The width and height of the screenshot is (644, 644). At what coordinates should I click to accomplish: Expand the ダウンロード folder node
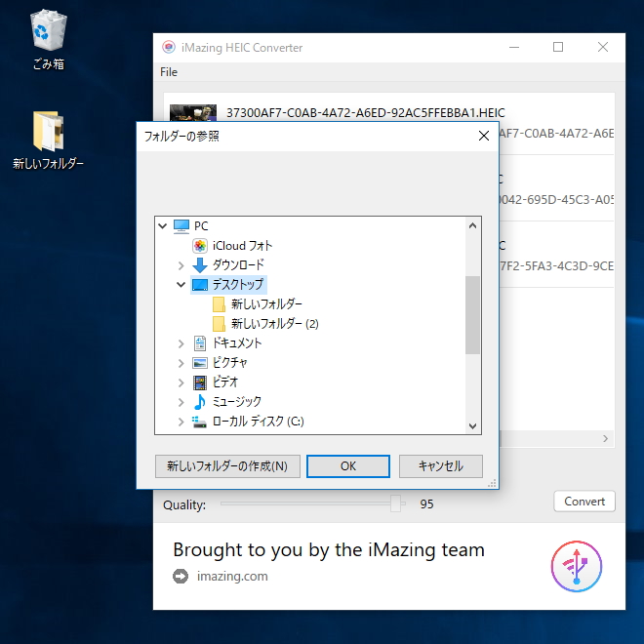click(181, 265)
